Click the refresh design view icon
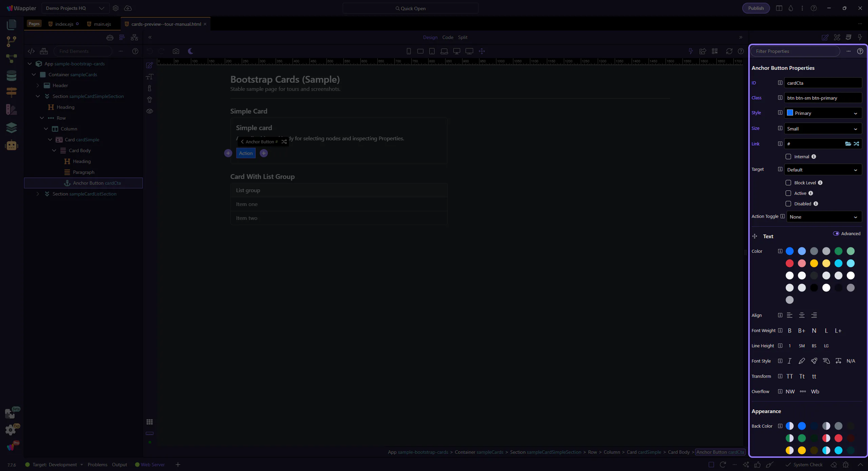 tap(729, 51)
